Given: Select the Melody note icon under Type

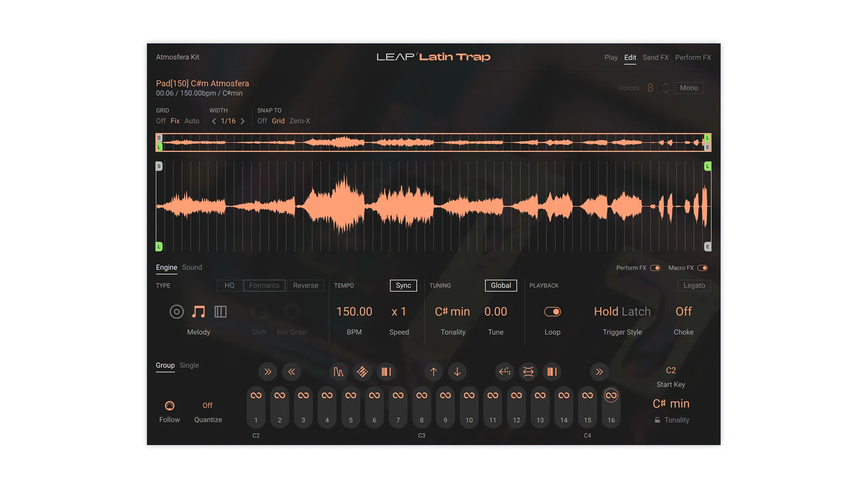Looking at the screenshot, I should point(198,312).
